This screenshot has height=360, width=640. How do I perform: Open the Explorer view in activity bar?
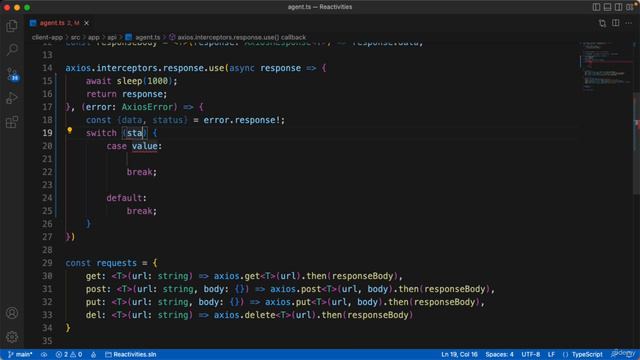tap(12, 26)
